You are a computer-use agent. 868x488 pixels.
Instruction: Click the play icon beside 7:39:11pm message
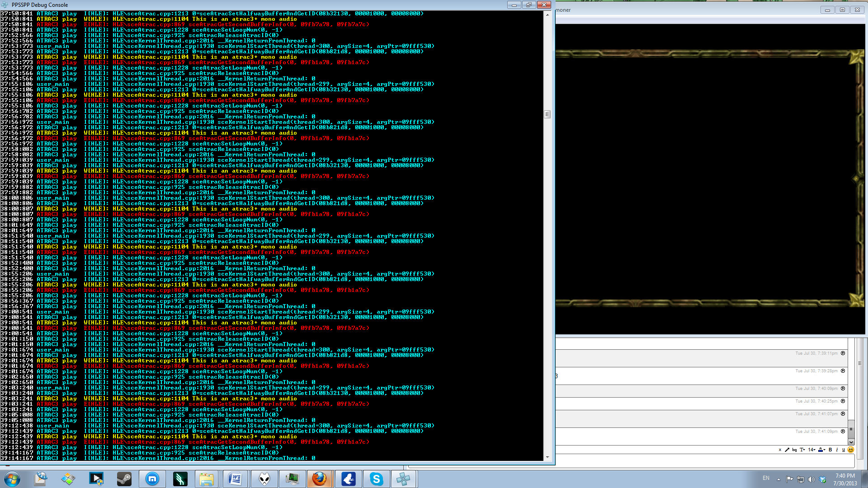843,353
